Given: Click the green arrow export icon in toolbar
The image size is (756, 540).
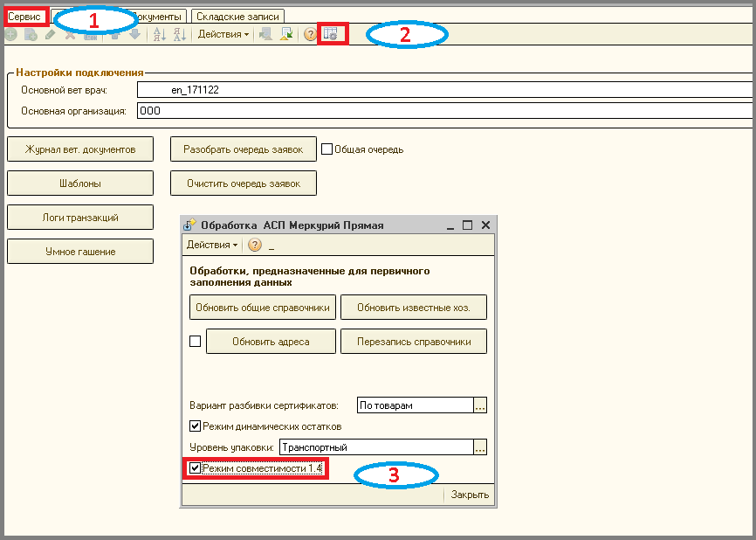Looking at the screenshot, I should tap(286, 34).
